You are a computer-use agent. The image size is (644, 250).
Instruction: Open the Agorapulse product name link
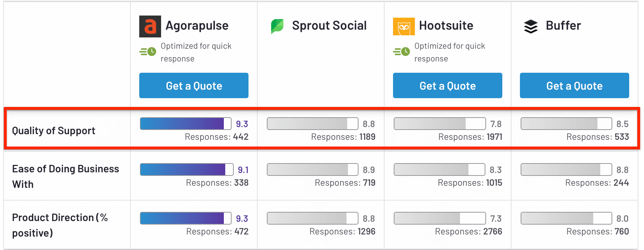pos(197,26)
